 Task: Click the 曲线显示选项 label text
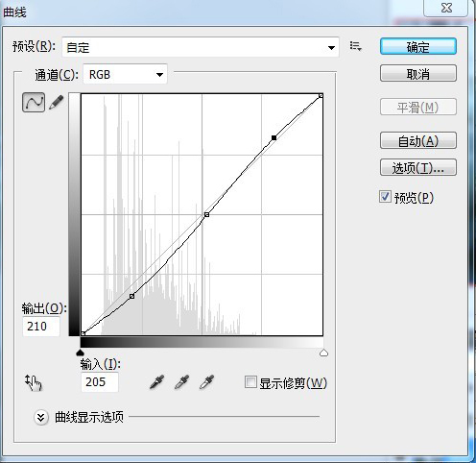[89, 417]
